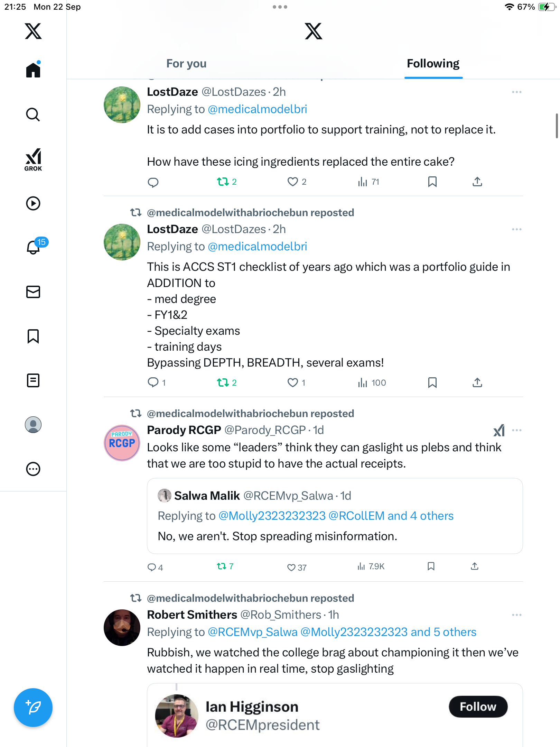Follow Ian Higginson

(x=478, y=707)
